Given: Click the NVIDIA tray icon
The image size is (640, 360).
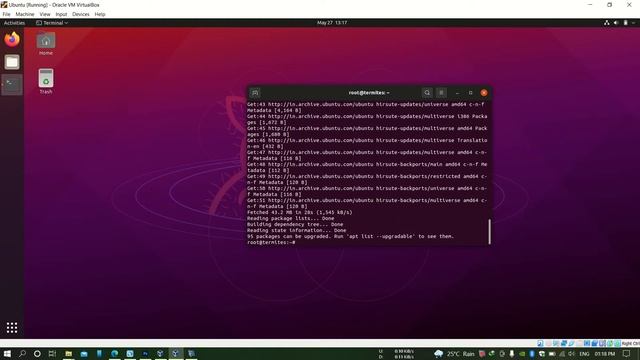Looking at the screenshot, I should [522, 353].
